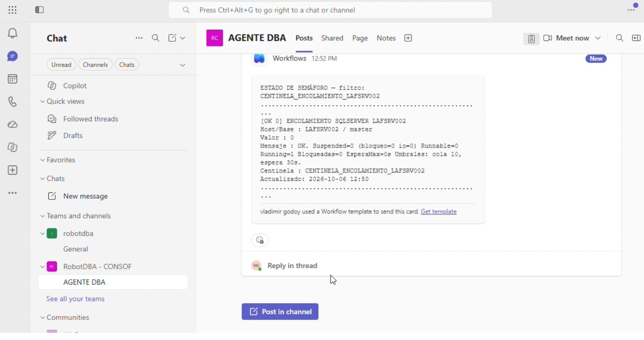Image resolution: width=644 pixels, height=340 pixels.
Task: Switch to the Notes tab
Action: tap(386, 38)
